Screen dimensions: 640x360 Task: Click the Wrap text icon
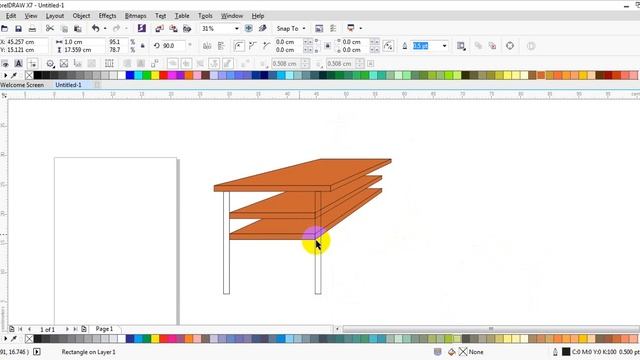tap(461, 46)
